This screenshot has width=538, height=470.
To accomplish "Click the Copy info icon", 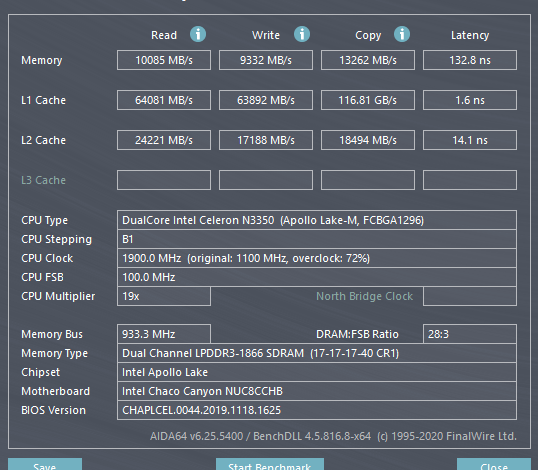I will pyautogui.click(x=402, y=34).
